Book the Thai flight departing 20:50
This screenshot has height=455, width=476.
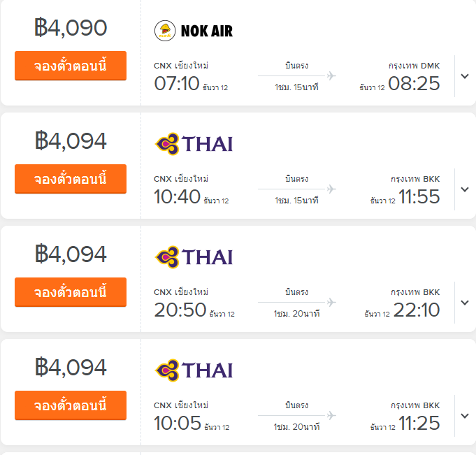[71, 293]
